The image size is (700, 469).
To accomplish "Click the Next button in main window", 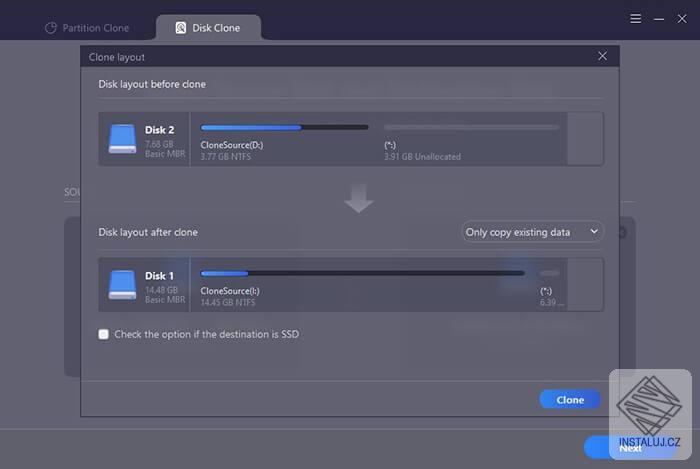I will coord(630,448).
